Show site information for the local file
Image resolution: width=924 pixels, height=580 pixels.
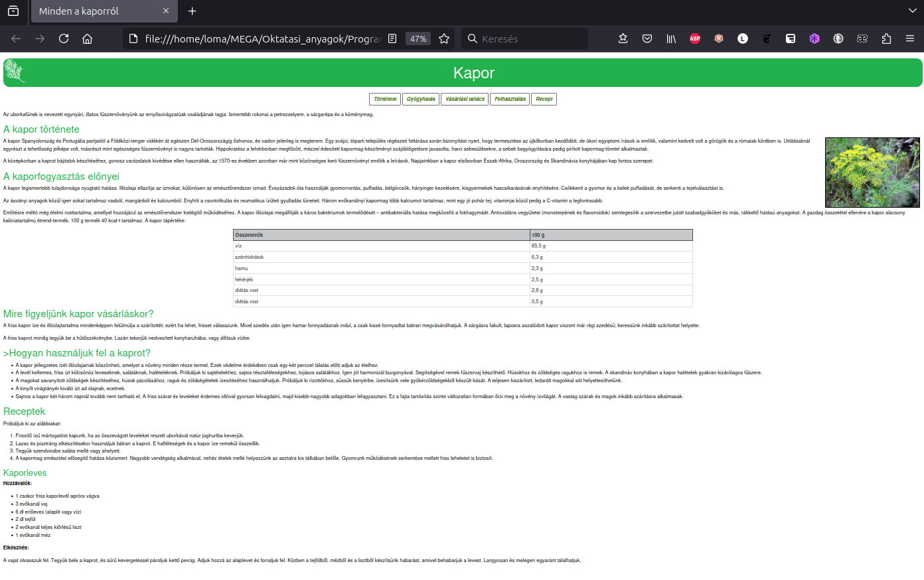[133, 38]
